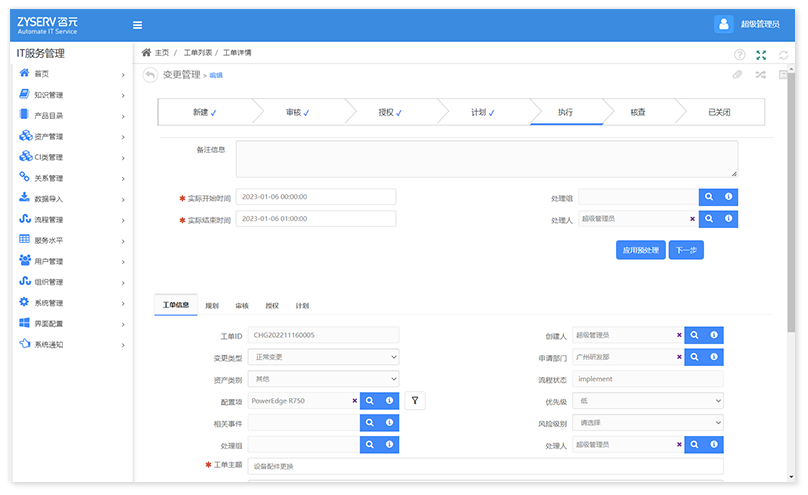Switch to the 审核 tab below form
Image resolution: width=808 pixels, height=495 pixels.
click(242, 305)
